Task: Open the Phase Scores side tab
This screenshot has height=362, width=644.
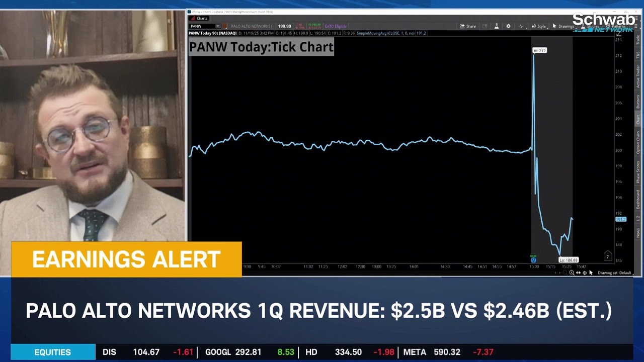Action: tap(637, 172)
